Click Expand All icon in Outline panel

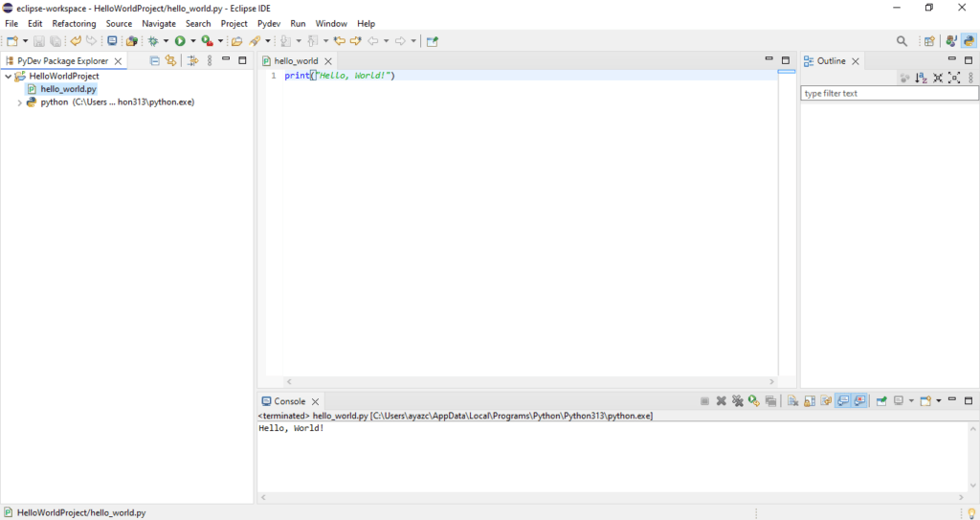point(954,79)
